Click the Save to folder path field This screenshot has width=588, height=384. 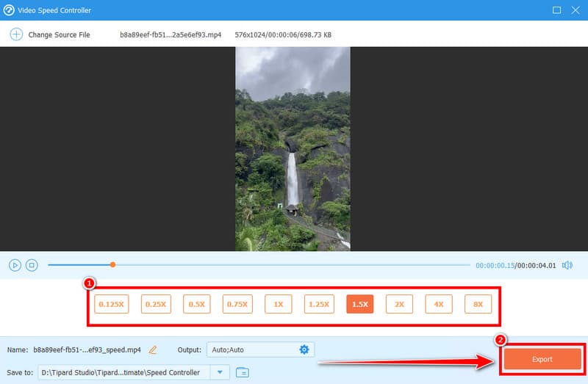click(124, 372)
